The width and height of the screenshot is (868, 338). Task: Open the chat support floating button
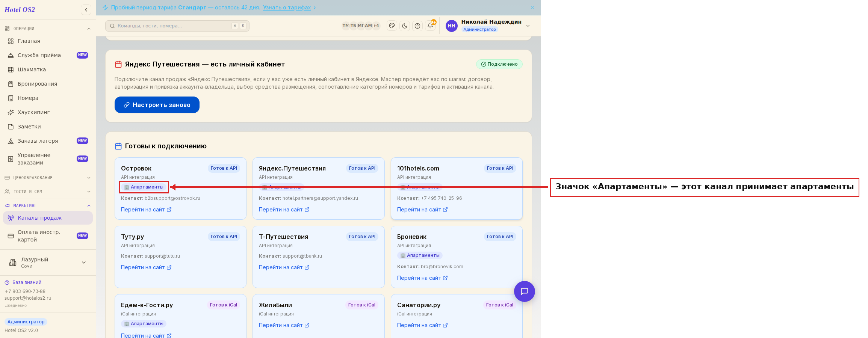(525, 291)
